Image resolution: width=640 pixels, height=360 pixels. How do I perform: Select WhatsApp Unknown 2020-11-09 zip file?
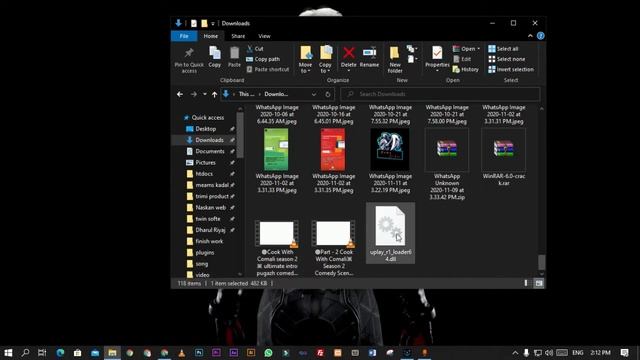447,164
